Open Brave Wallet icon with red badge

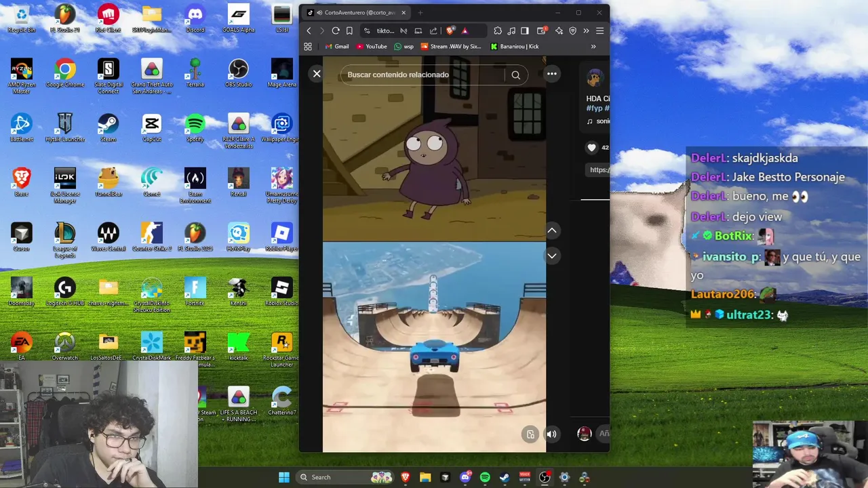pos(542,30)
